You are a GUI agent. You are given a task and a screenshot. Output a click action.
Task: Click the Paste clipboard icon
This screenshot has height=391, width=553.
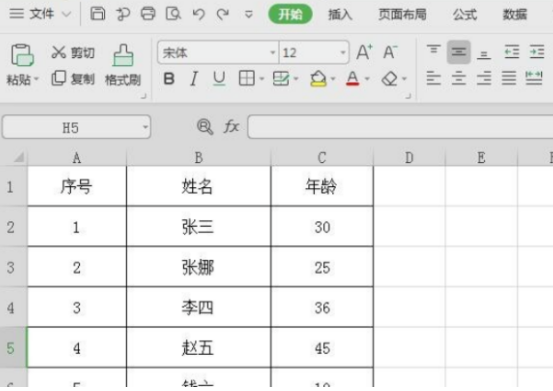click(x=22, y=55)
